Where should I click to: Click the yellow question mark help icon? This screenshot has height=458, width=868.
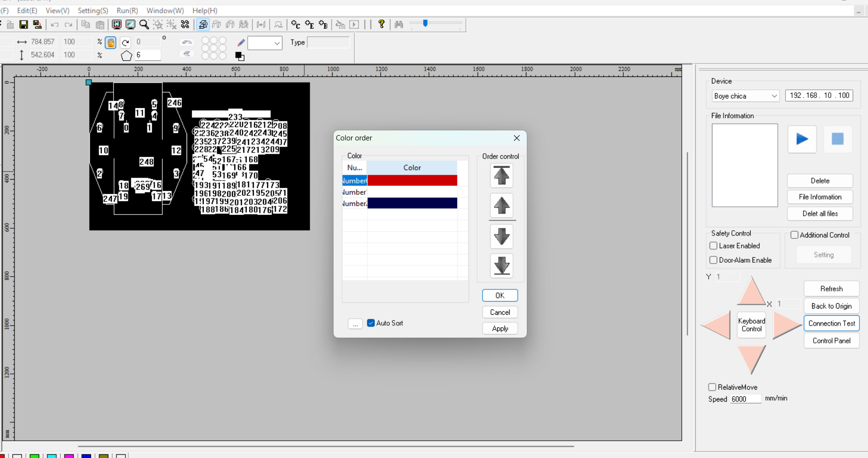tap(381, 24)
